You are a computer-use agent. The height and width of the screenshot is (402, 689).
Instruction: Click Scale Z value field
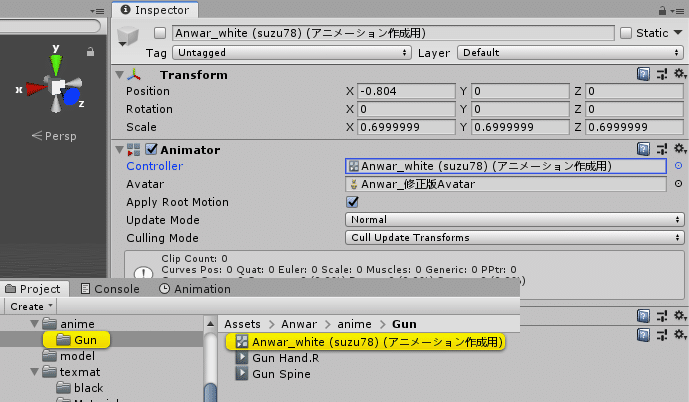634,127
